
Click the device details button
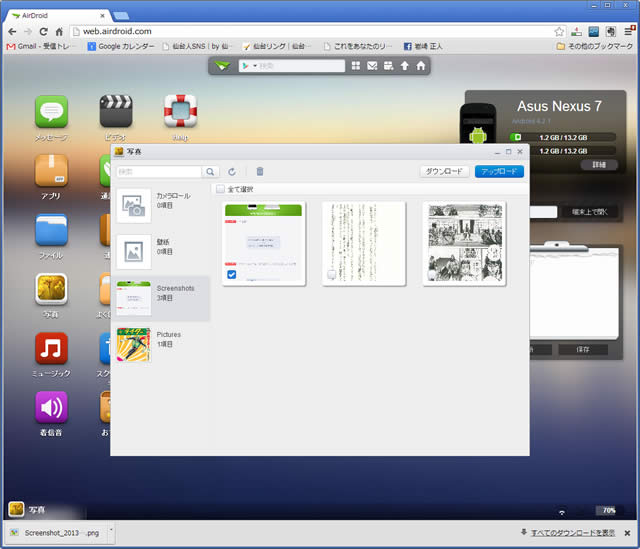[599, 164]
